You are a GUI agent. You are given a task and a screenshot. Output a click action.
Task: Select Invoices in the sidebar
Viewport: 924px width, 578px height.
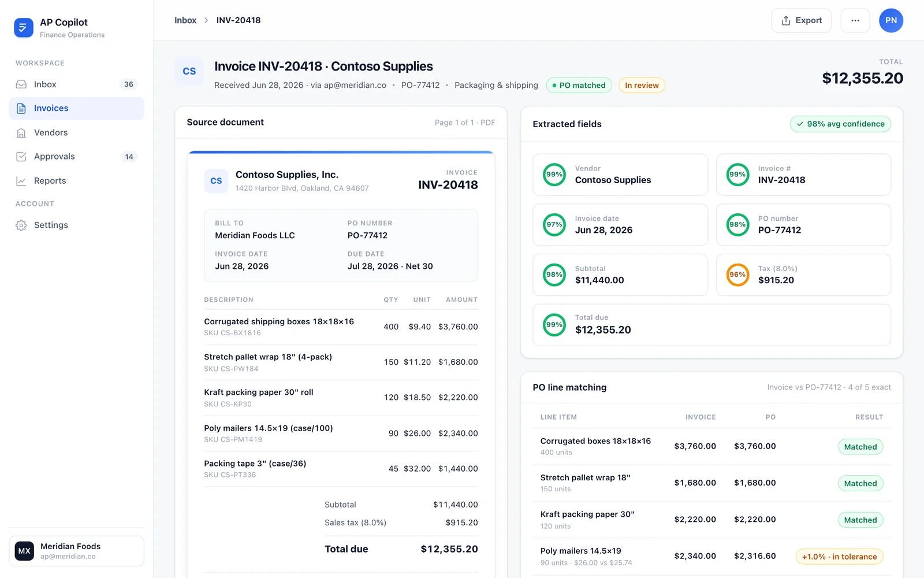point(76,109)
